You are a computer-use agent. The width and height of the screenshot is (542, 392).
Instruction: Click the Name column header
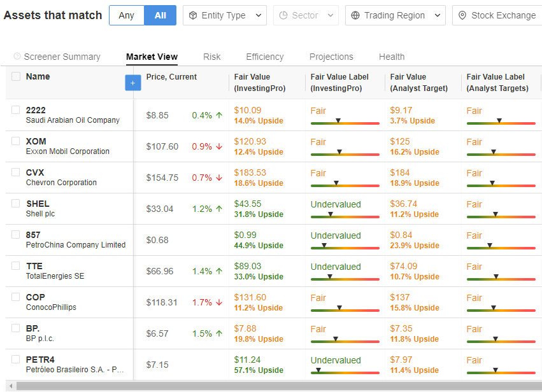point(38,76)
